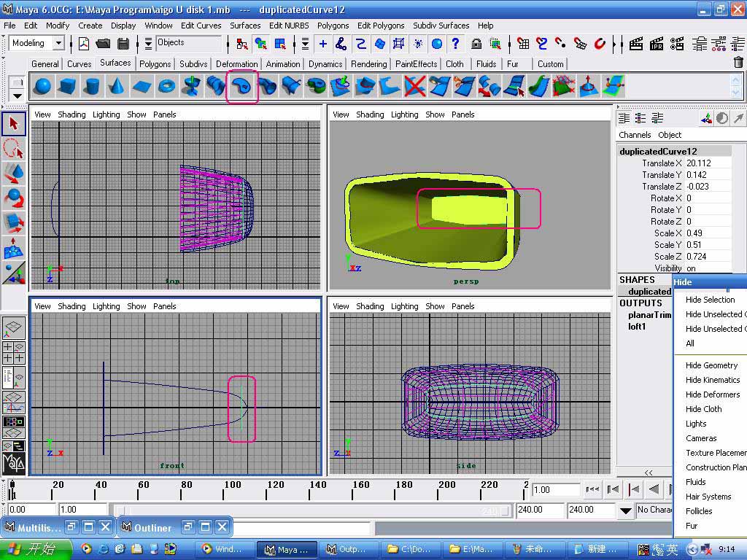
Task: Toggle the lock current selection padlock
Action: (476, 44)
